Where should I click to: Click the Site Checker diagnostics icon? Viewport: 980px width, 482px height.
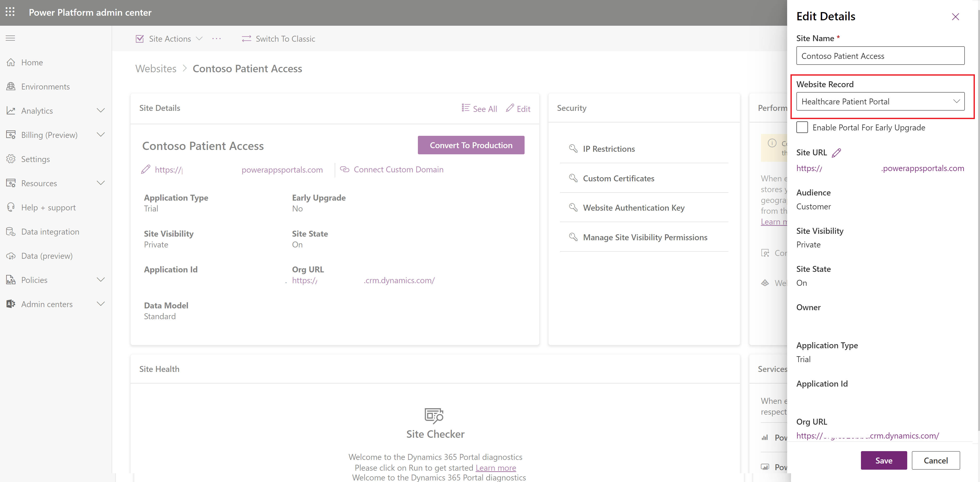click(x=434, y=415)
